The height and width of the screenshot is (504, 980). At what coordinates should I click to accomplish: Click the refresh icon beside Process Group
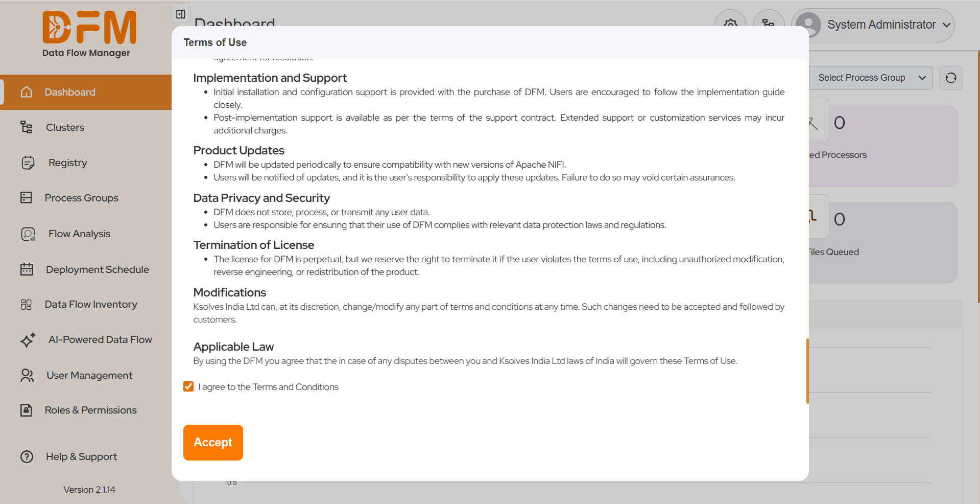click(x=950, y=78)
